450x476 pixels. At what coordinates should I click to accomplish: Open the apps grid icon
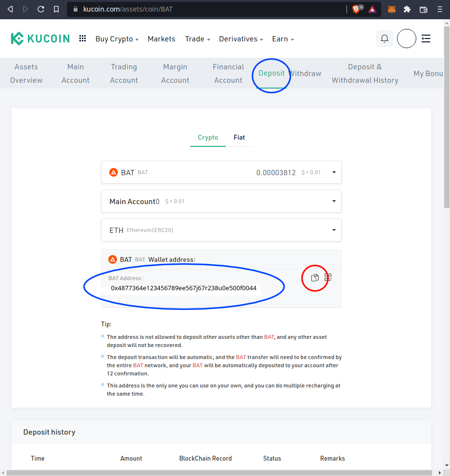tap(83, 38)
